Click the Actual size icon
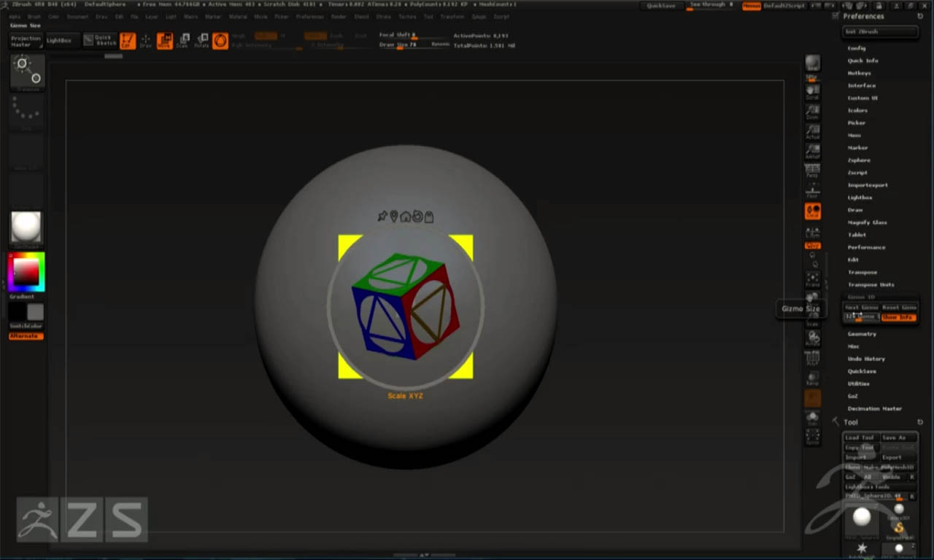 point(812,131)
